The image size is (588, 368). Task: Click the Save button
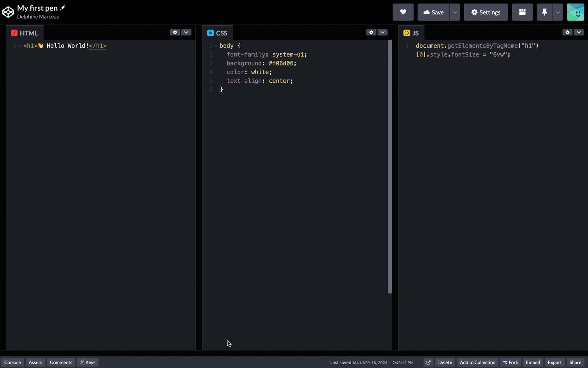coord(433,12)
